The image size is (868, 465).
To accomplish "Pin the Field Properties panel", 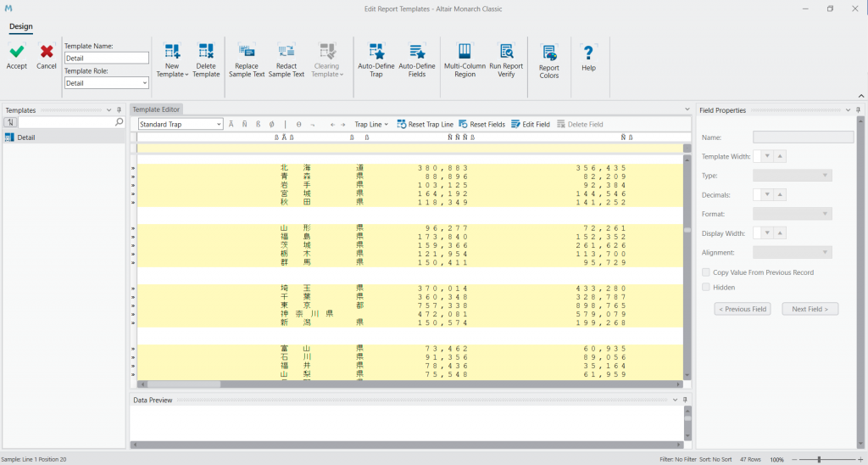I will click(x=858, y=110).
